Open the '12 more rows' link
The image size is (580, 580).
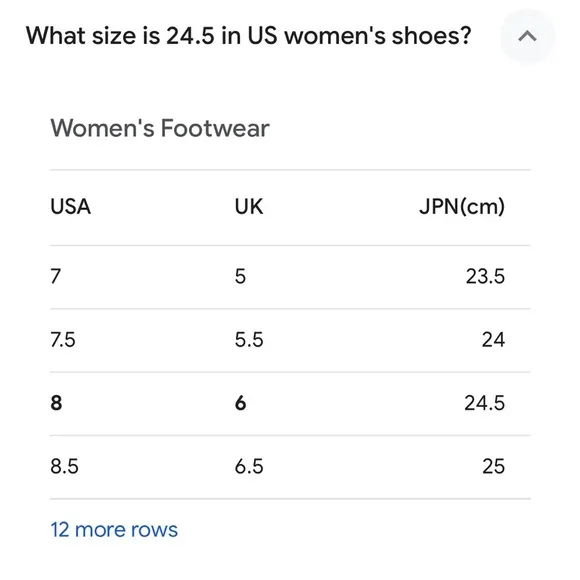pyautogui.click(x=114, y=530)
